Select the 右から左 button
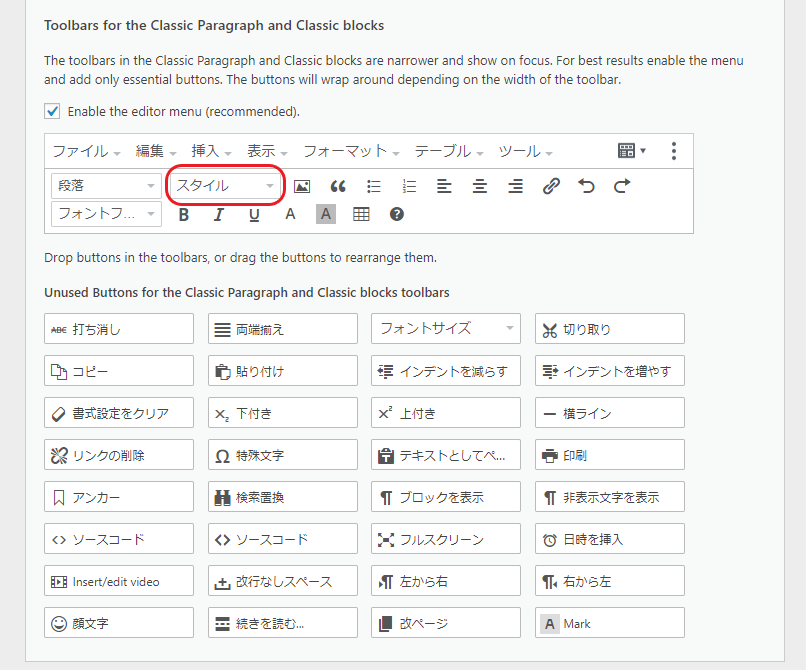This screenshot has height=670, width=806. point(610,581)
